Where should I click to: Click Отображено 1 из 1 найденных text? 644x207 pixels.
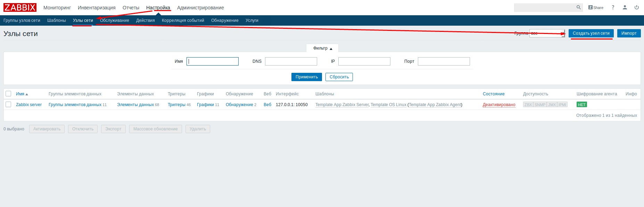606,115
